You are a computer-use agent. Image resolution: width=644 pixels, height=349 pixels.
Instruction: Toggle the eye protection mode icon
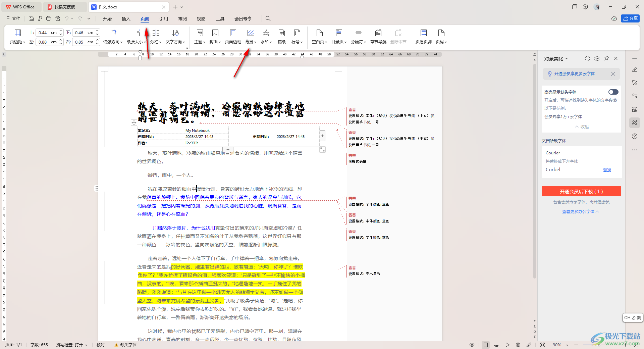(472, 345)
